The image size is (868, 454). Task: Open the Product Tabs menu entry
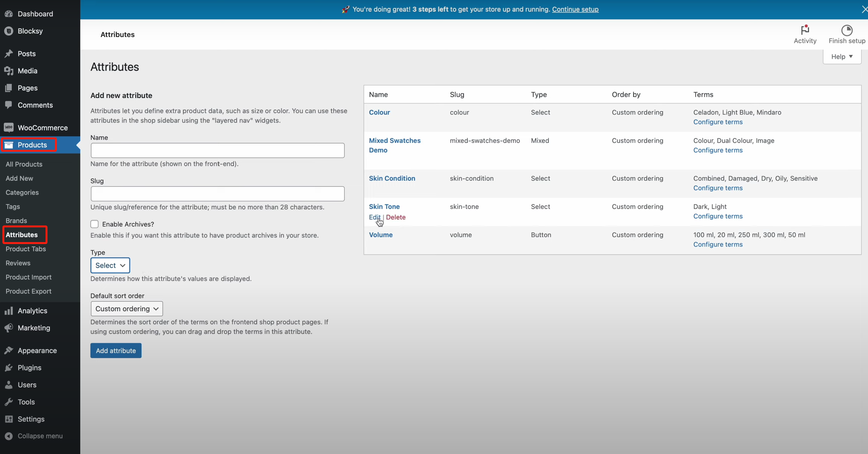coord(25,249)
